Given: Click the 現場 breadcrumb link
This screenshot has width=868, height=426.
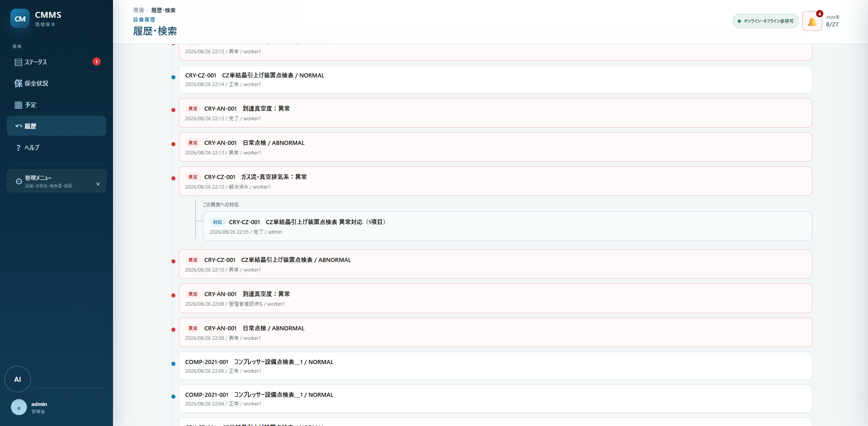Looking at the screenshot, I should [139, 10].
